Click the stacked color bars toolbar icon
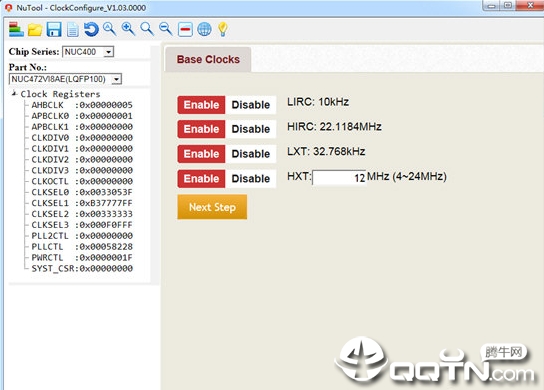 (x=16, y=29)
